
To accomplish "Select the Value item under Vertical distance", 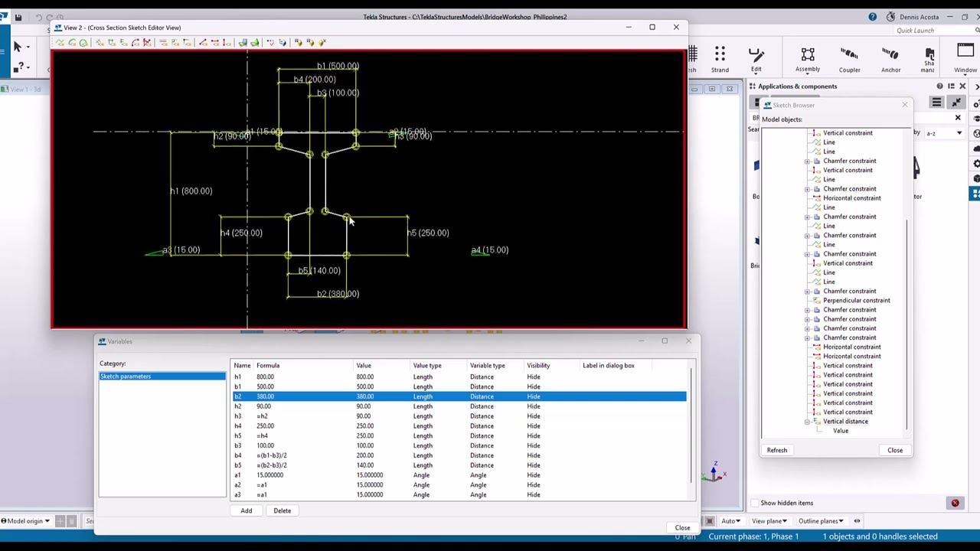I will coord(841,431).
